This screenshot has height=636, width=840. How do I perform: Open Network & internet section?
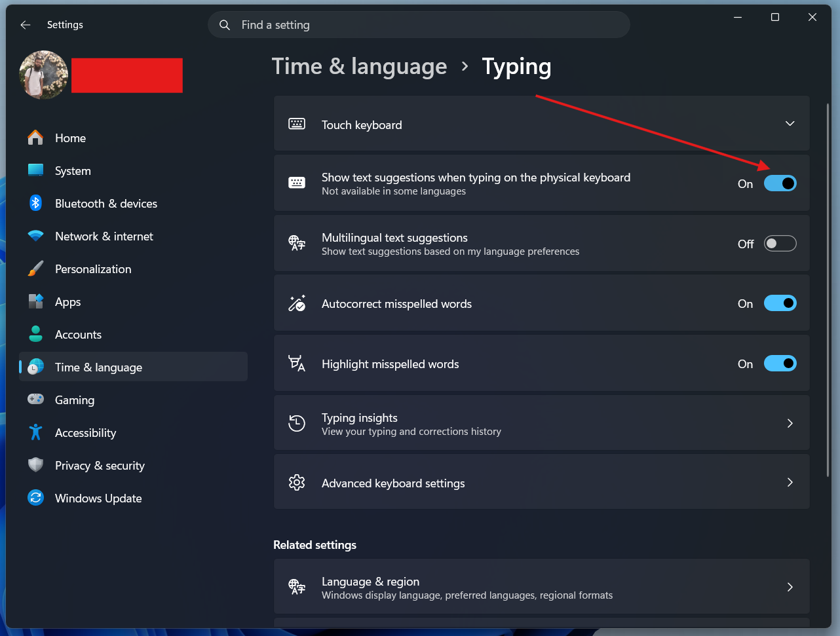click(134, 236)
